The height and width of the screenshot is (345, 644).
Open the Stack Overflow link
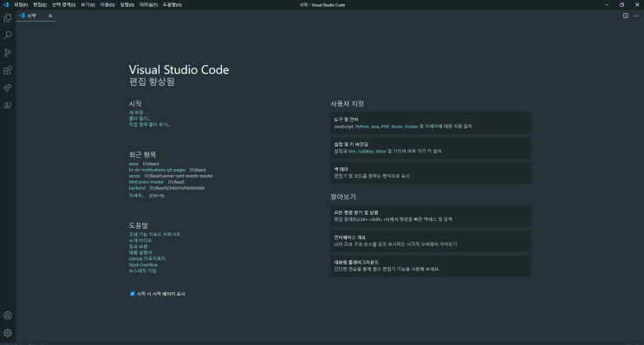click(143, 265)
